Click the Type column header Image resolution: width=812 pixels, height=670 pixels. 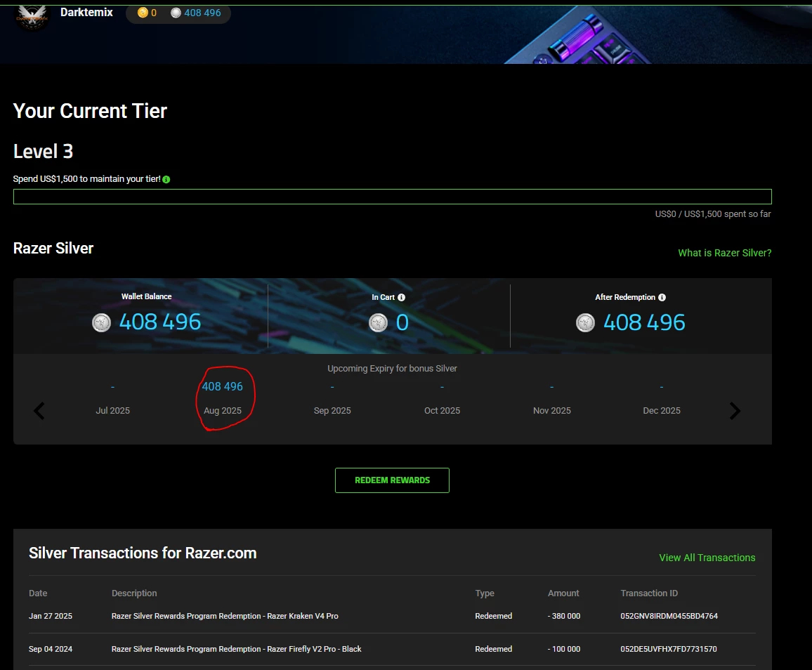pyautogui.click(x=485, y=593)
